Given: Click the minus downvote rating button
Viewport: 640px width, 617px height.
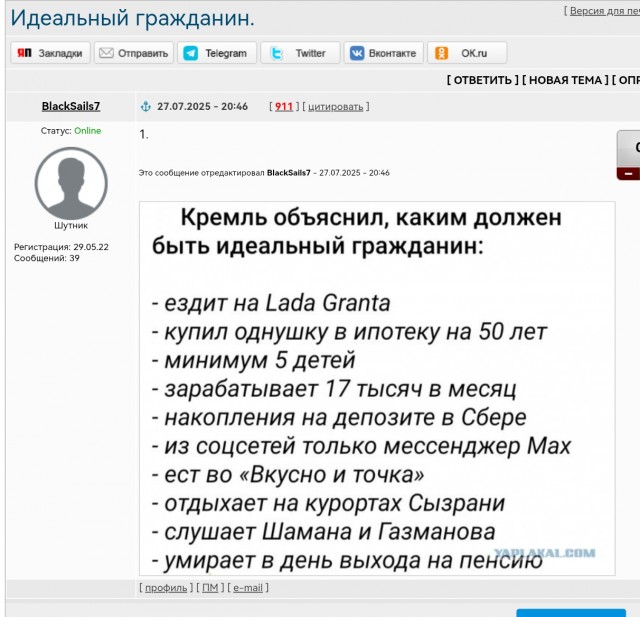Looking at the screenshot, I should point(629,173).
